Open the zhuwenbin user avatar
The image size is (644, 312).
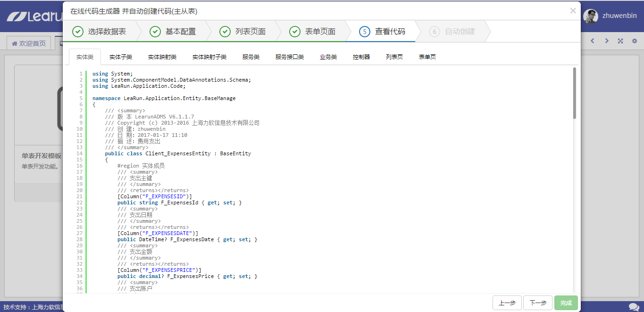coord(591,16)
